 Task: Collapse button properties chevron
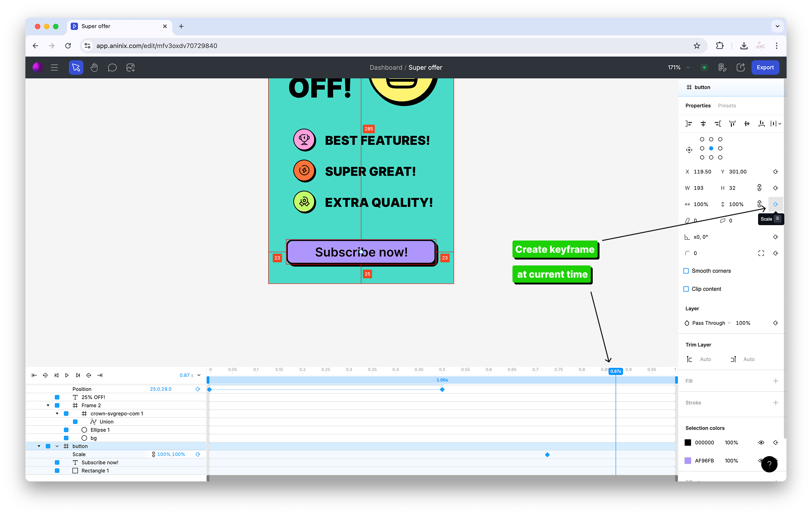click(57, 446)
